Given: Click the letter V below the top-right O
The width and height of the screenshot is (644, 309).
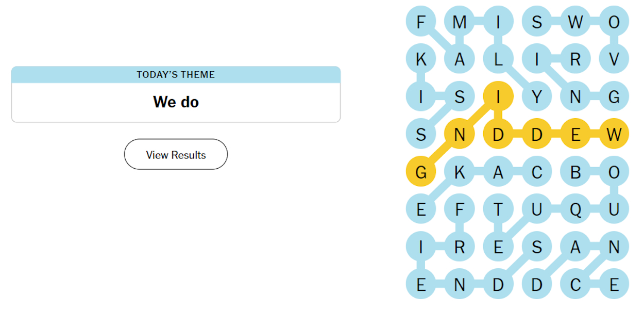Looking at the screenshot, I should point(614,58).
